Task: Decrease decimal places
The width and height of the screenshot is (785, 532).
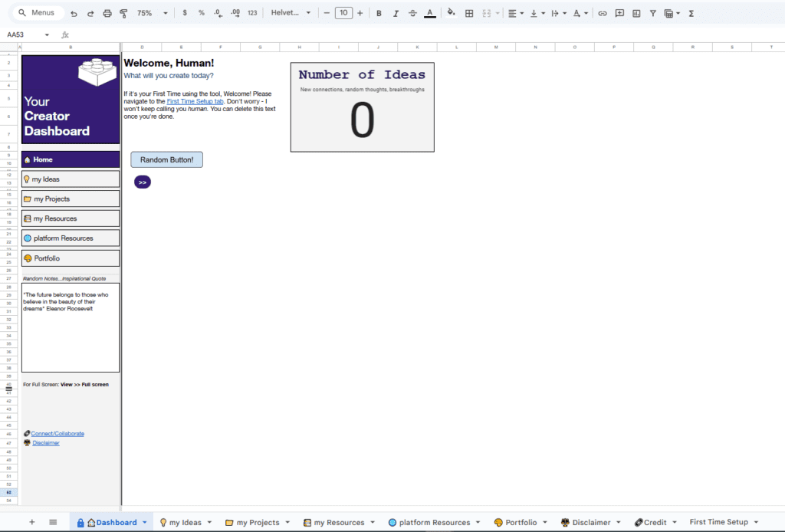Action: click(x=218, y=13)
